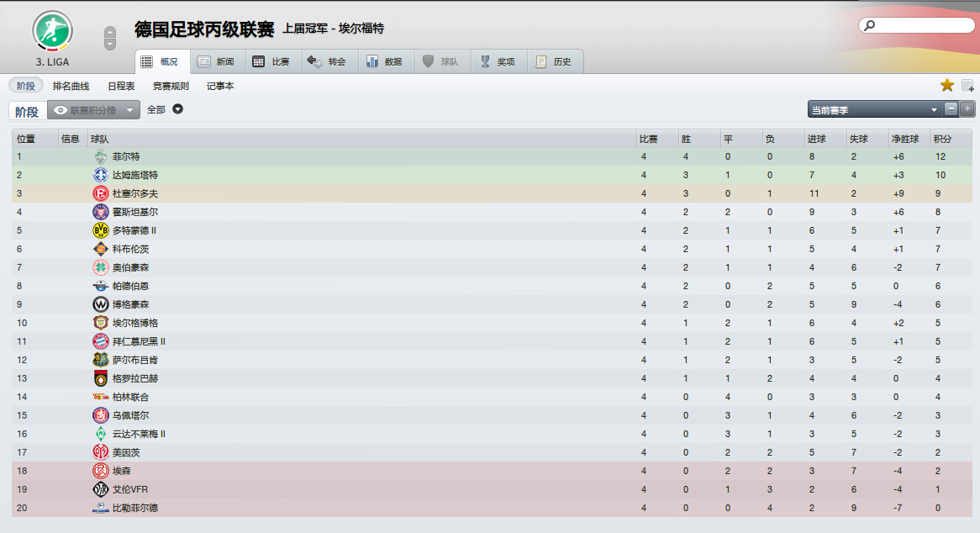Click the Borussia Dortmund II club badge

[x=100, y=230]
